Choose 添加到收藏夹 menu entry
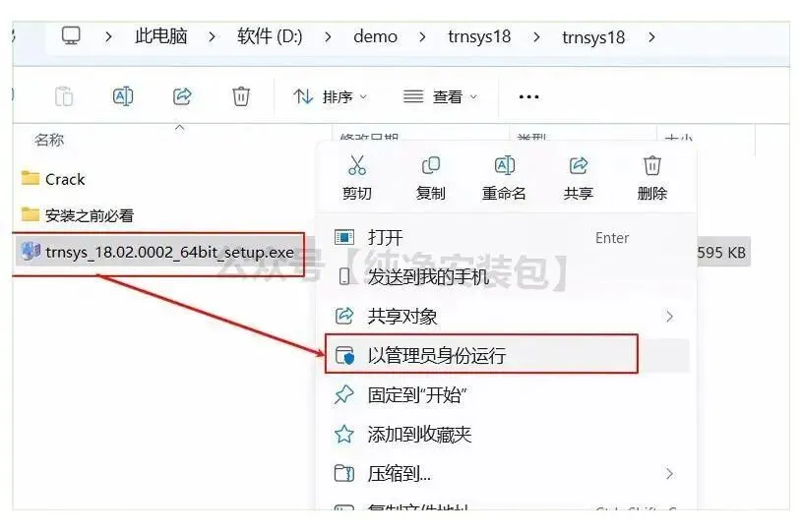The width and height of the screenshot is (802, 532). [507, 434]
